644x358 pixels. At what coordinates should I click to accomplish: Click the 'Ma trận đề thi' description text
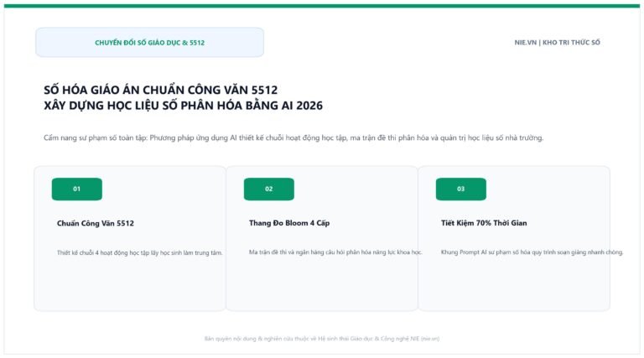click(x=335, y=252)
